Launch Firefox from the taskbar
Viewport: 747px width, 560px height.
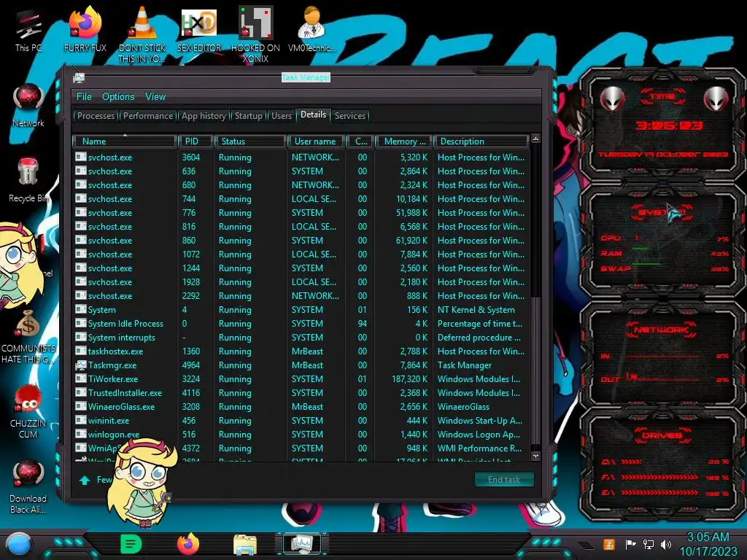(188, 544)
